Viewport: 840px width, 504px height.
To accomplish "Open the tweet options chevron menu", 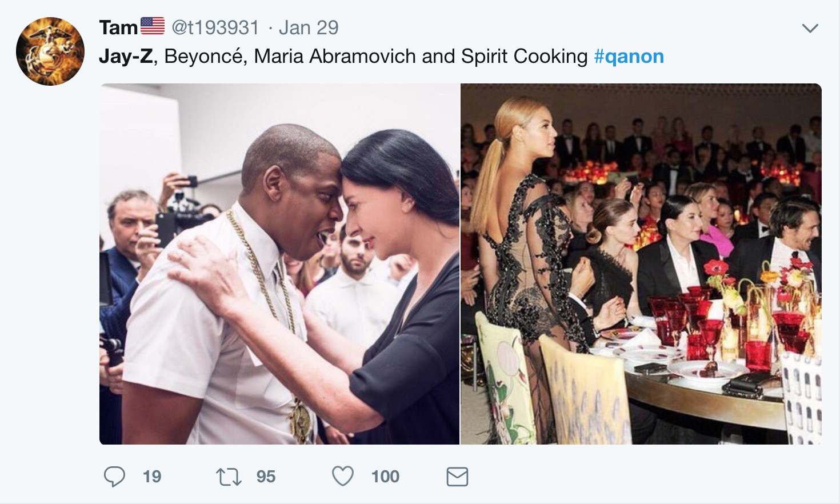I will (810, 28).
